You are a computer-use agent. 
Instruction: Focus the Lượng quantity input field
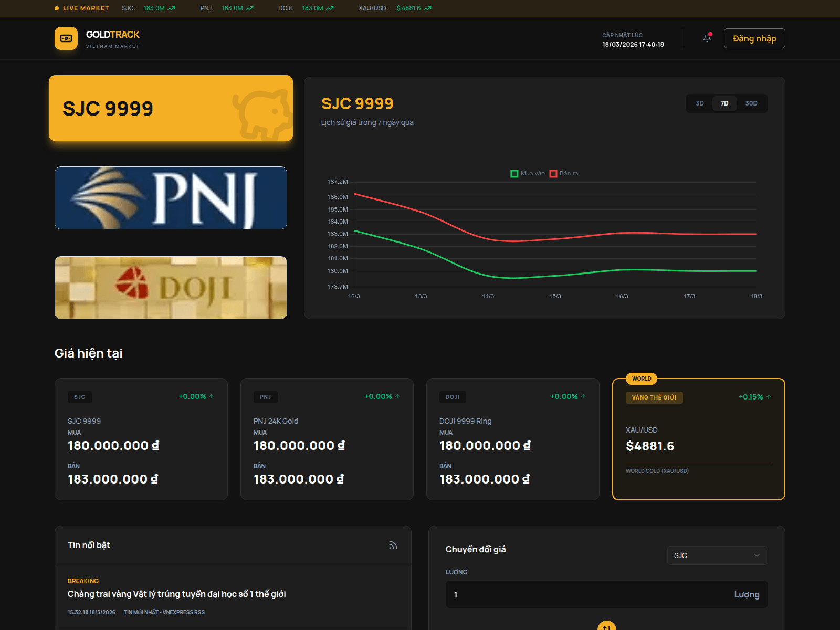point(606,594)
